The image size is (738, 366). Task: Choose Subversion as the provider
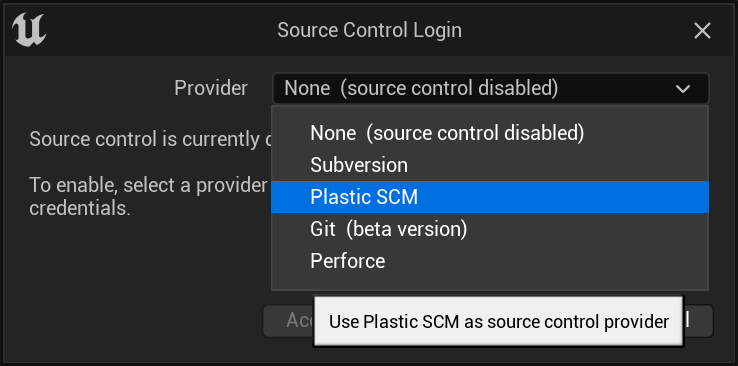pyautogui.click(x=490, y=165)
